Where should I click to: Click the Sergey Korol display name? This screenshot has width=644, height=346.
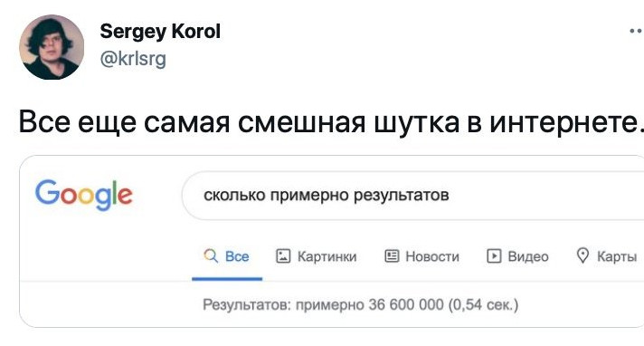point(160,32)
